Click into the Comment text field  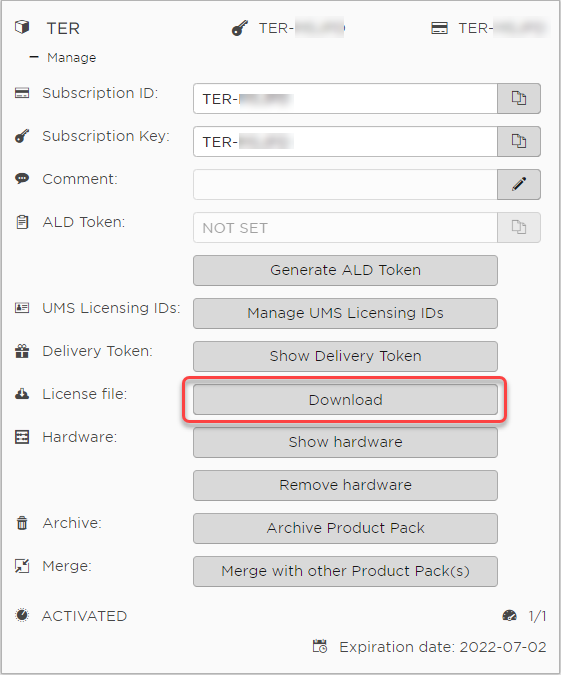[345, 184]
